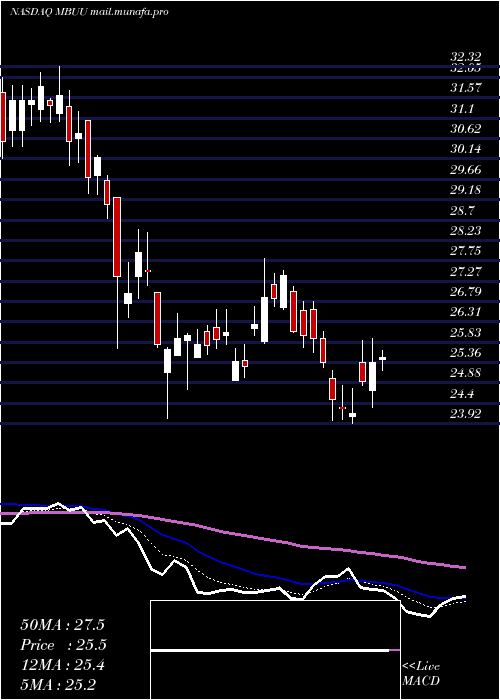Image resolution: width=500 pixels, height=700 pixels.
Task: Click the 29.66 price axis label
Action: 466,170
